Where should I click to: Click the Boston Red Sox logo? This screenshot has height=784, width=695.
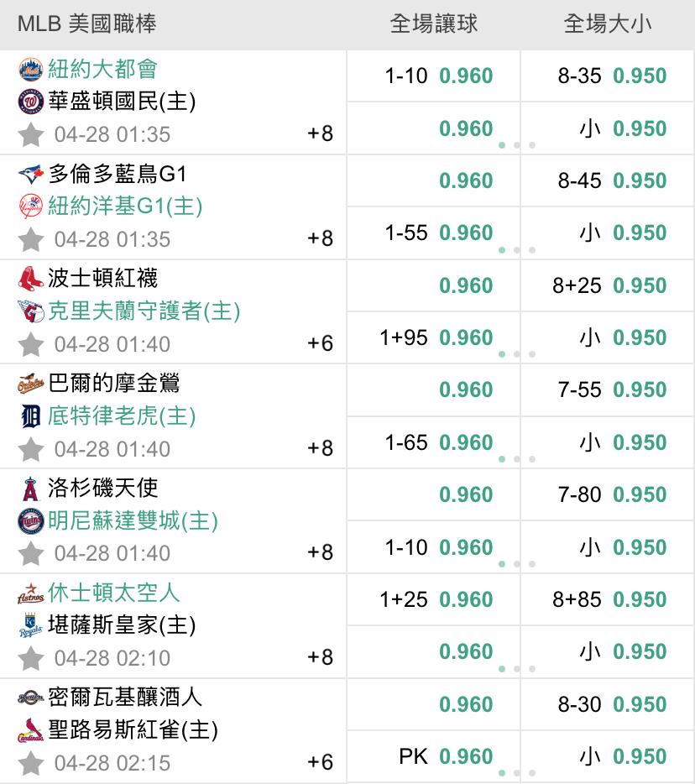[30, 279]
